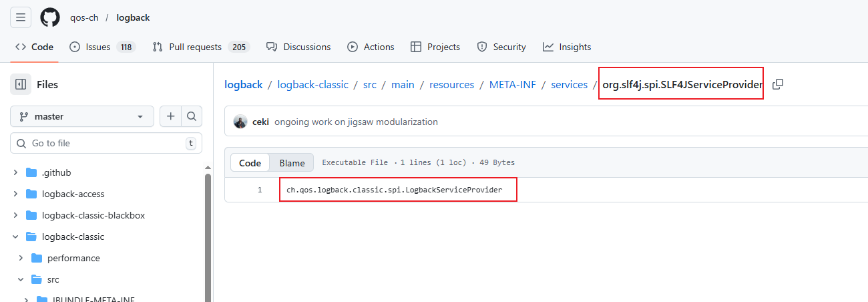868x302 pixels.
Task: Switch to the Code tab
Action: tap(34, 47)
